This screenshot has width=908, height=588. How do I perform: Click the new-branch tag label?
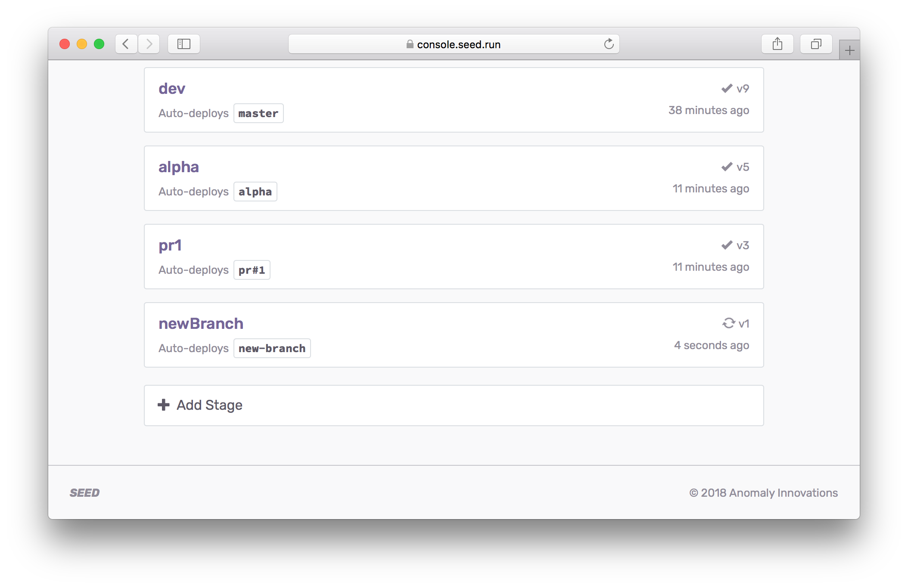coord(272,348)
